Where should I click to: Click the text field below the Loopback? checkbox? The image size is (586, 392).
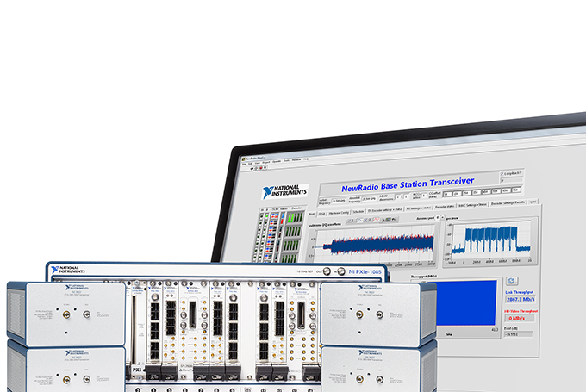point(511,180)
